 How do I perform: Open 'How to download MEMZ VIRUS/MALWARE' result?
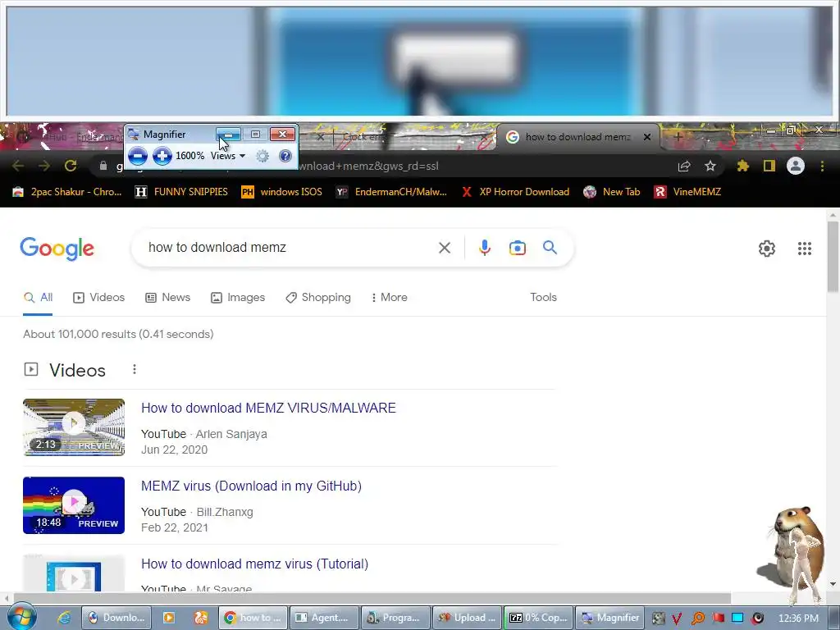[268, 409]
